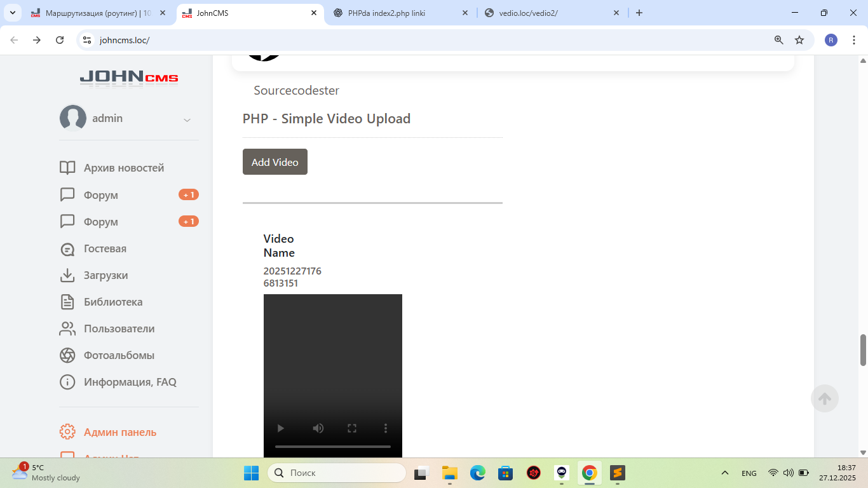Open Microsoft Edge from the taskbar
868x488 pixels.
point(478,473)
